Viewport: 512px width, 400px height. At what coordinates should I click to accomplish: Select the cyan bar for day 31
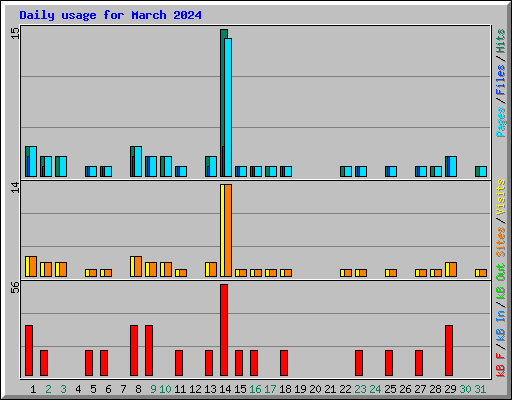click(483, 171)
